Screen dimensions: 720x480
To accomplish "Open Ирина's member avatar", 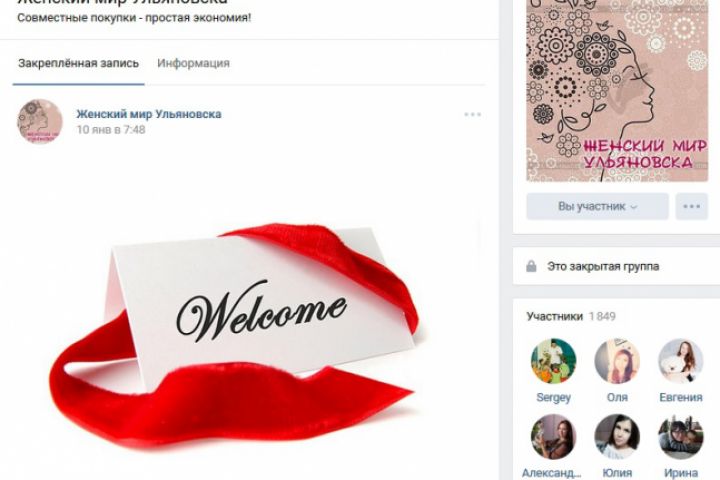I will (x=681, y=437).
